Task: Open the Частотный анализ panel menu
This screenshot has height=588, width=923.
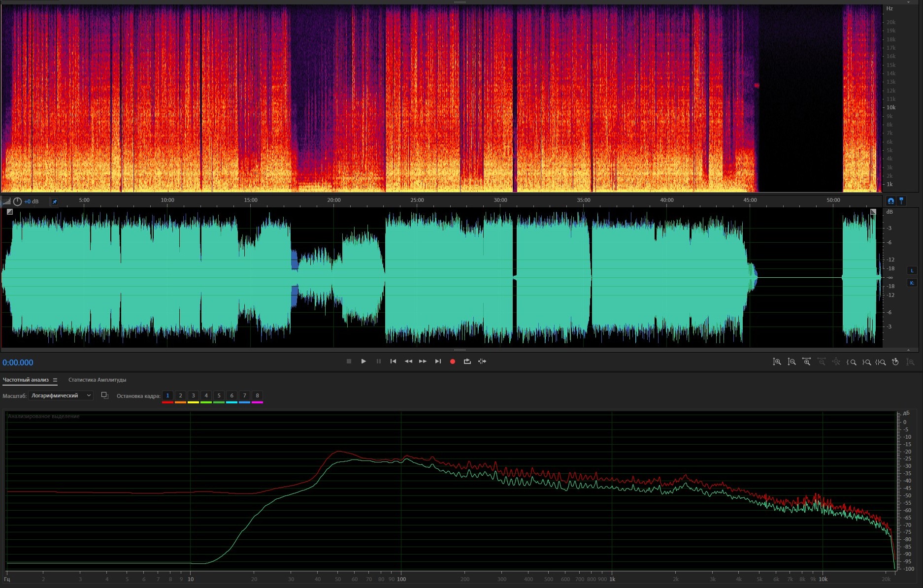Action: point(55,380)
